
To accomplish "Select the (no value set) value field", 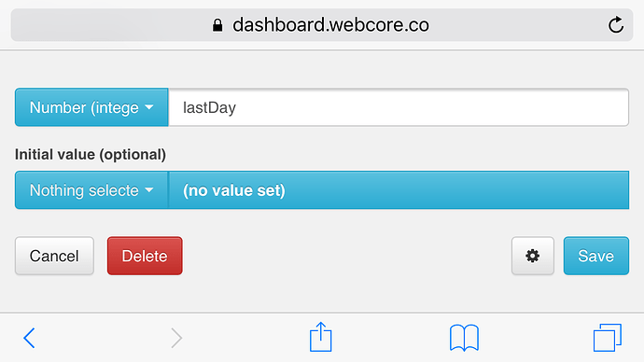I will point(399,190).
